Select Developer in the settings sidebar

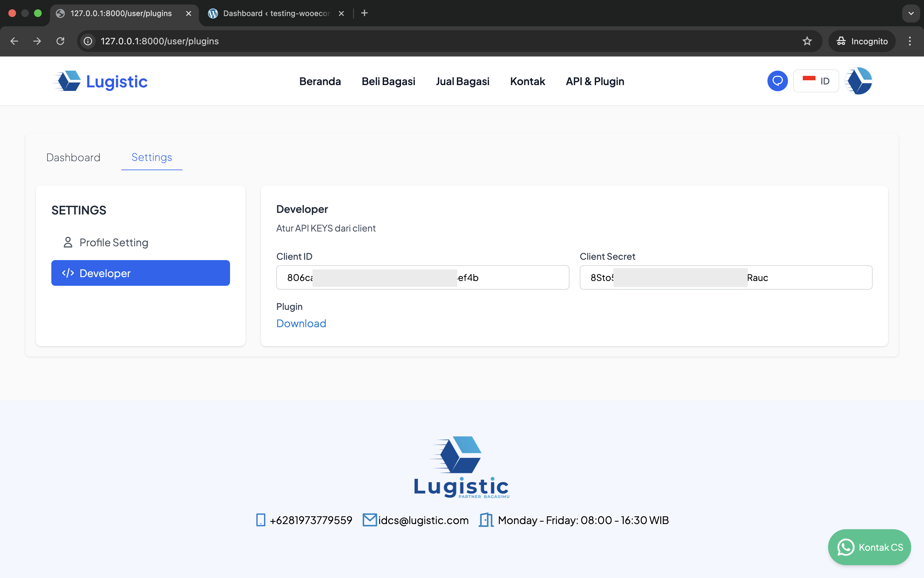(x=141, y=273)
